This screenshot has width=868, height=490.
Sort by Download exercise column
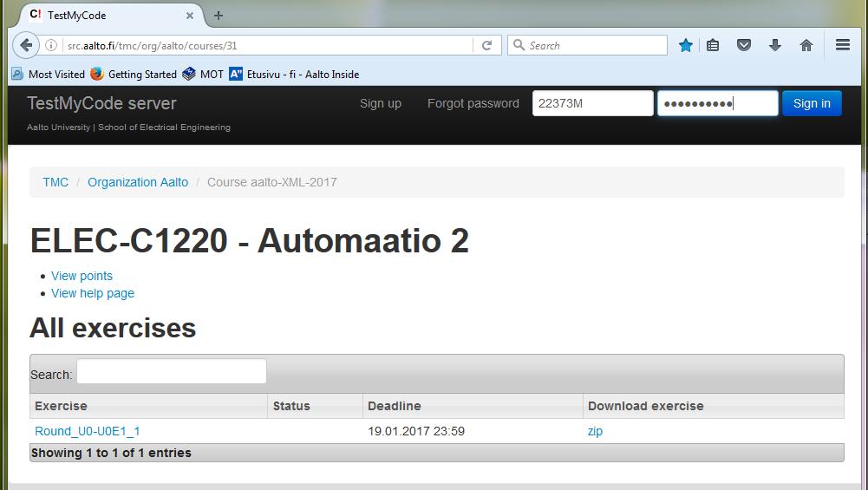pyautogui.click(x=714, y=406)
